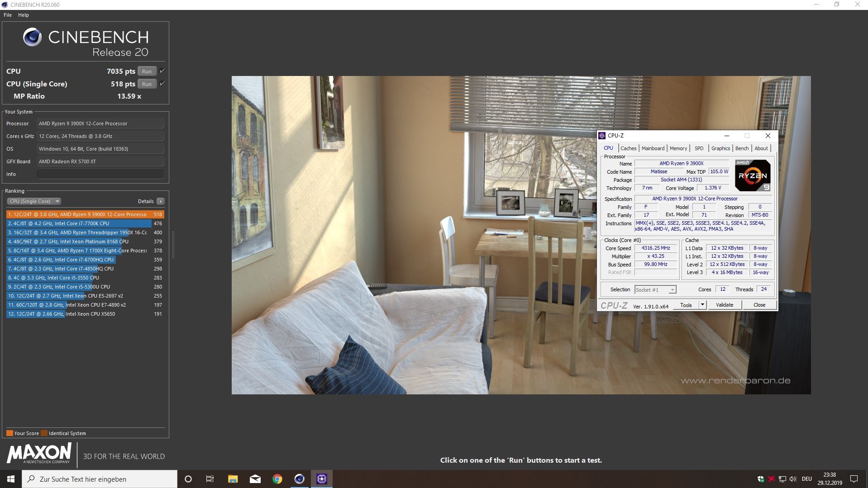Open Task View on the taskbar
868x488 pixels.
pos(210,479)
